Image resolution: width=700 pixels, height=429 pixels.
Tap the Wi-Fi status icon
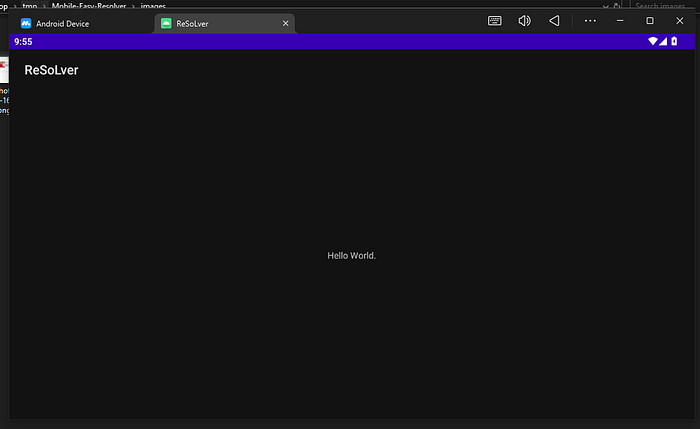click(653, 41)
